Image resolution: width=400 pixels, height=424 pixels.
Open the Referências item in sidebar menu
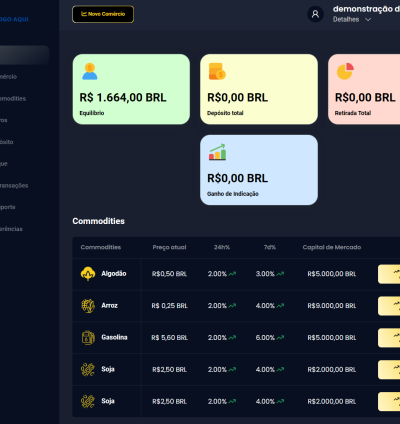[11, 229]
